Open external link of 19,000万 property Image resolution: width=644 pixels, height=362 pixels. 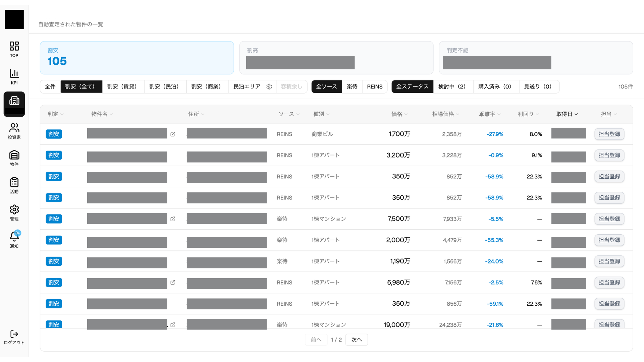click(x=173, y=325)
